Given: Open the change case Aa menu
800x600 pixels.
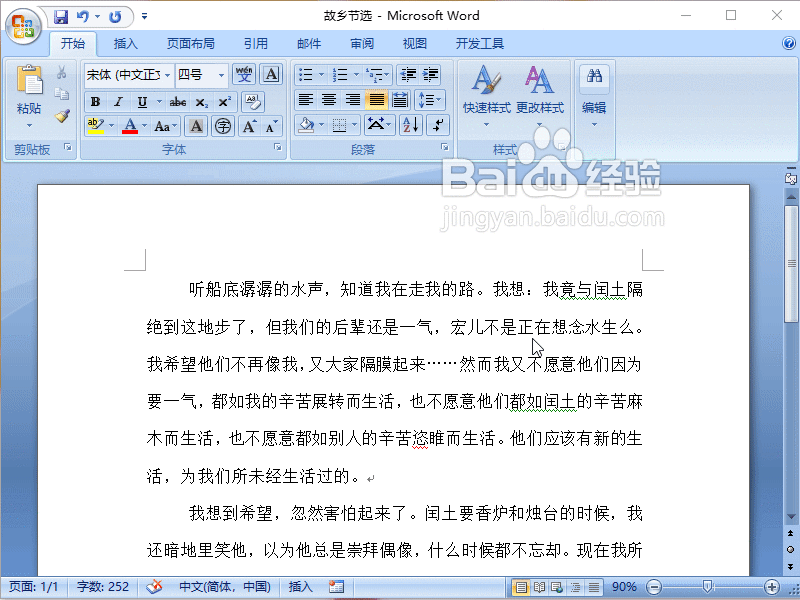Looking at the screenshot, I should [x=166, y=126].
